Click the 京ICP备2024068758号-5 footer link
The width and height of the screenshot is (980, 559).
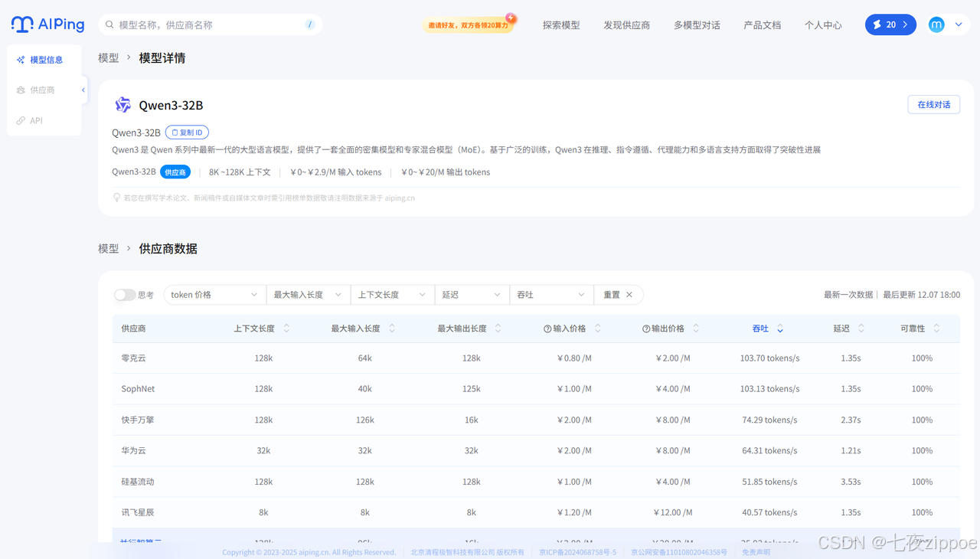click(577, 552)
